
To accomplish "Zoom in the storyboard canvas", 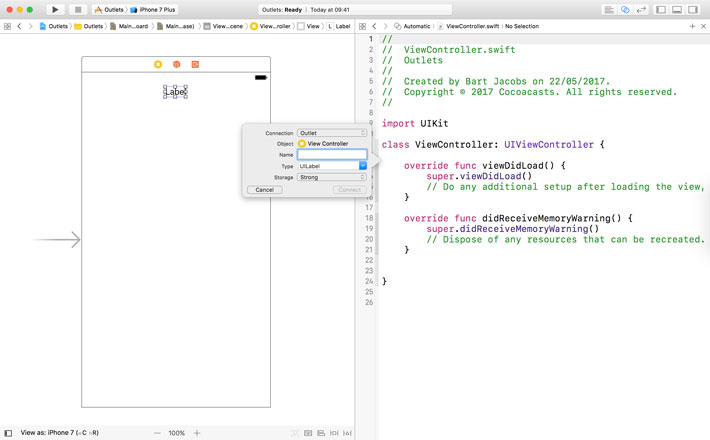I will point(197,433).
